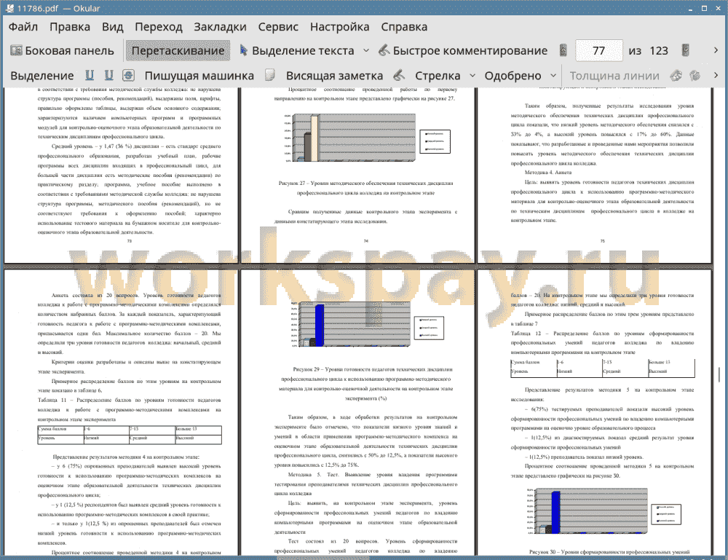Select the second underline annotation icon
This screenshot has height=560, width=728.
click(x=109, y=75)
